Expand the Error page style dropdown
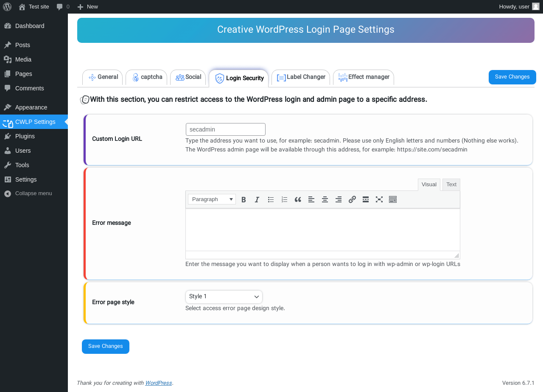This screenshot has width=543, height=392. tap(224, 297)
